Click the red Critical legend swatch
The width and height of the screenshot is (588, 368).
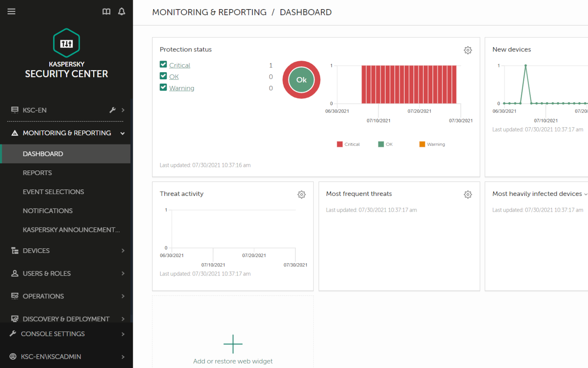(x=339, y=144)
